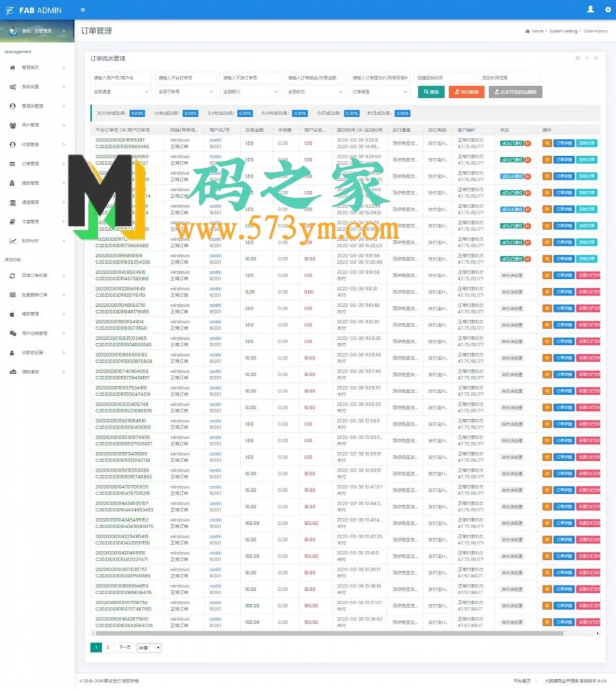Click the cloud icon beside 清除缓存
Image resolution: width=616 pixels, height=689 pixels.
[13, 371]
